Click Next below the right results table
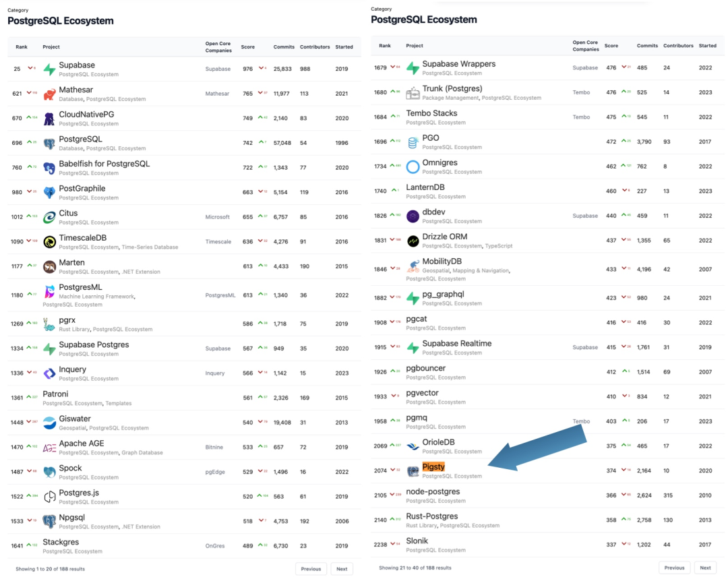728x577 pixels. (705, 568)
